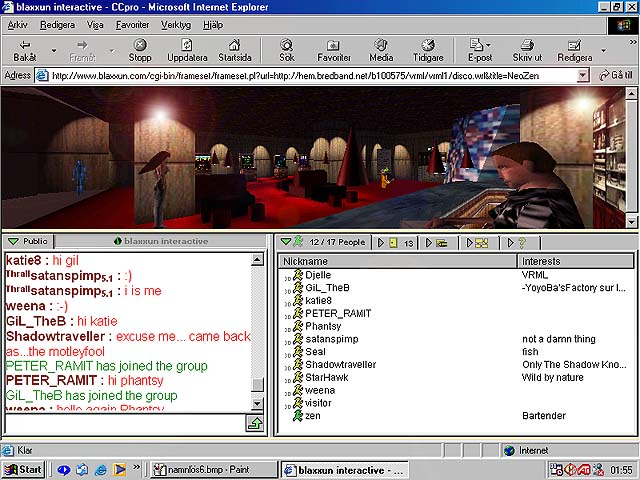
Task: Click Internet Explorer icon in quick launch
Action: coord(100,470)
